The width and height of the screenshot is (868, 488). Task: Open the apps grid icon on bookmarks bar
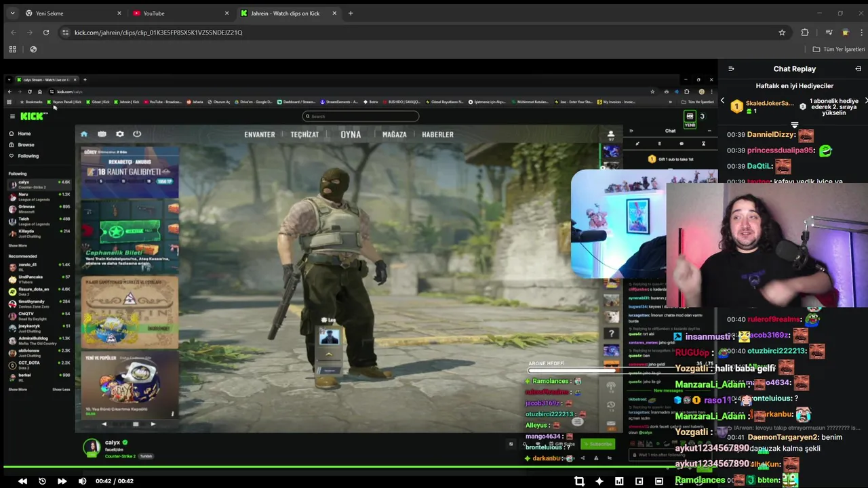click(12, 49)
